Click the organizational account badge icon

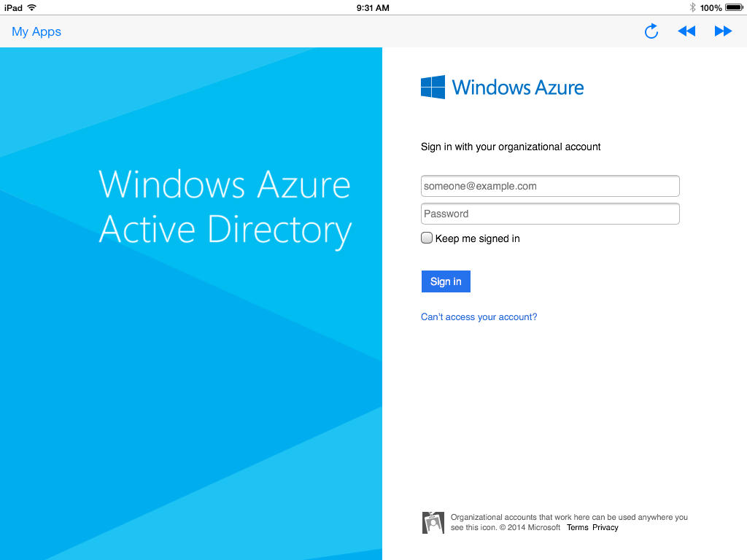point(433,522)
